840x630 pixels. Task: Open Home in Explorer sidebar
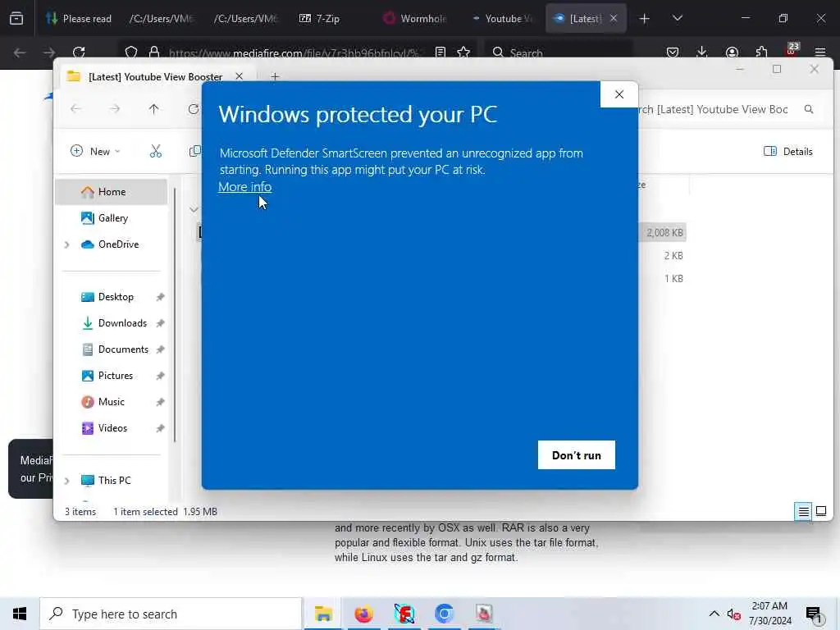[x=112, y=192]
